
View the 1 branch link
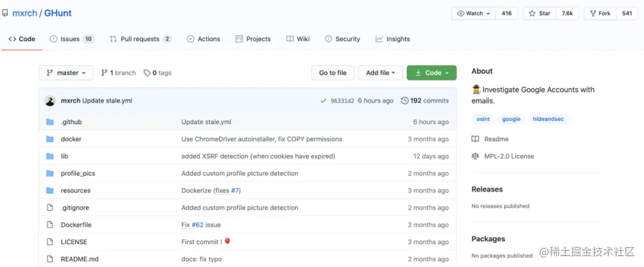pyautogui.click(x=118, y=73)
